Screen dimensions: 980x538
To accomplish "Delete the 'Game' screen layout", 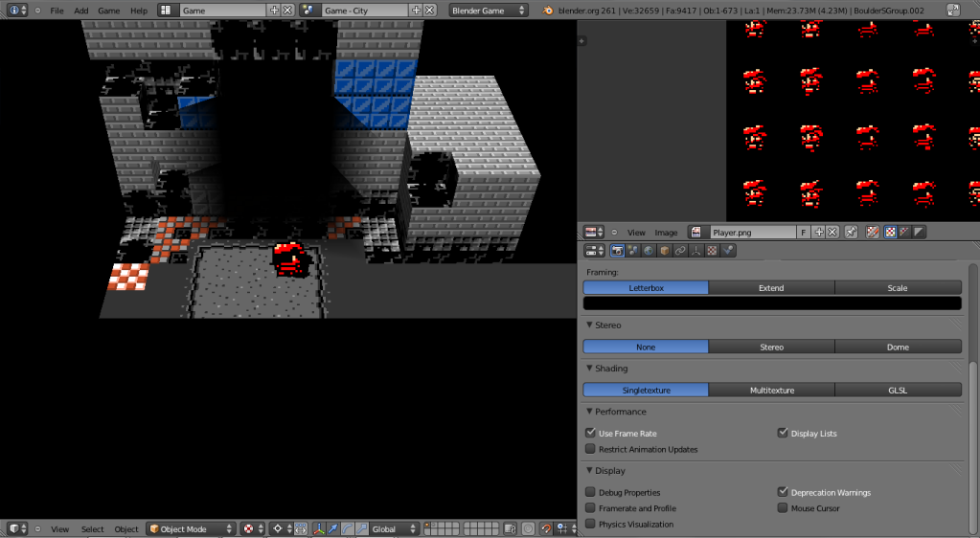I will [x=287, y=10].
